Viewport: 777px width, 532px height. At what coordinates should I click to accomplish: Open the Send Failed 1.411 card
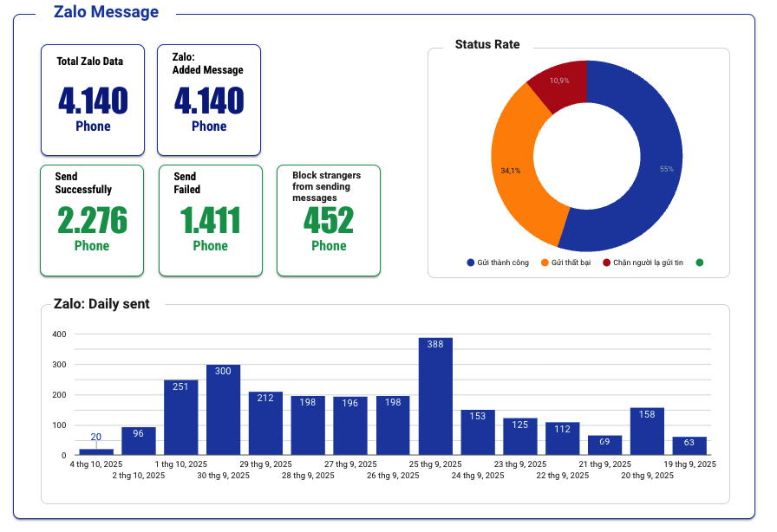pyautogui.click(x=210, y=221)
